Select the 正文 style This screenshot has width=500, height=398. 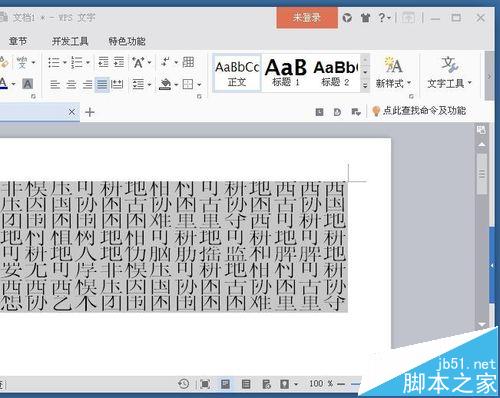pyautogui.click(x=237, y=74)
